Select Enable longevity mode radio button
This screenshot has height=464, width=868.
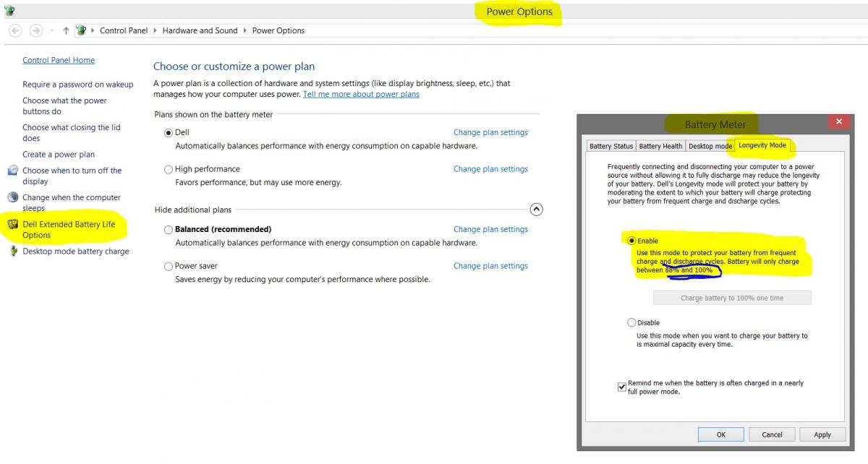(x=631, y=241)
